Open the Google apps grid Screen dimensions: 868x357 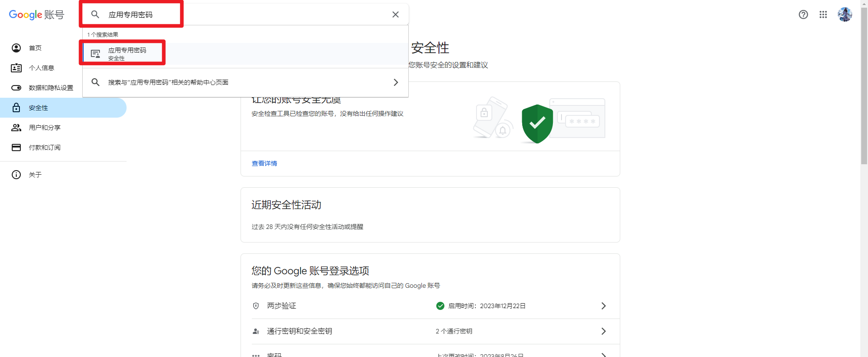[x=823, y=14]
